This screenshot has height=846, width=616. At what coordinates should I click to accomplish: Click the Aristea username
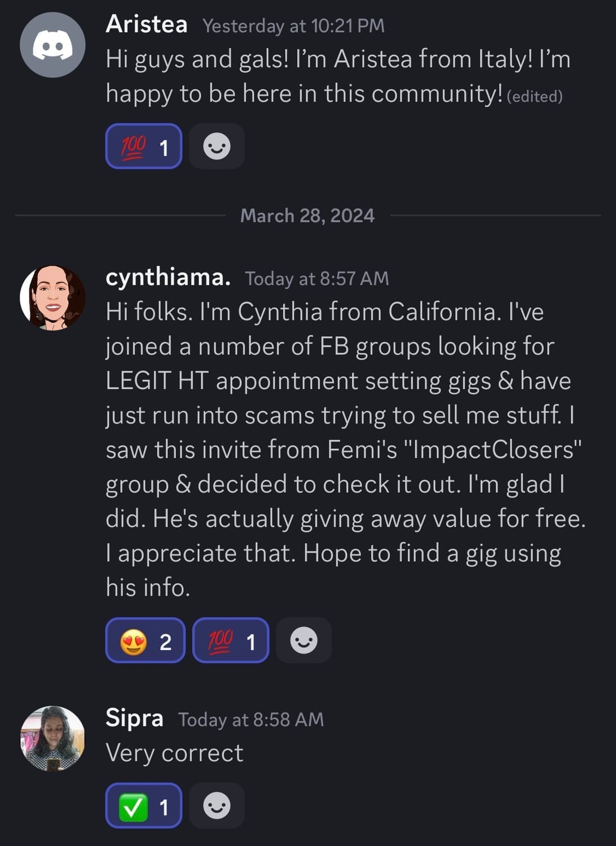pyautogui.click(x=146, y=24)
